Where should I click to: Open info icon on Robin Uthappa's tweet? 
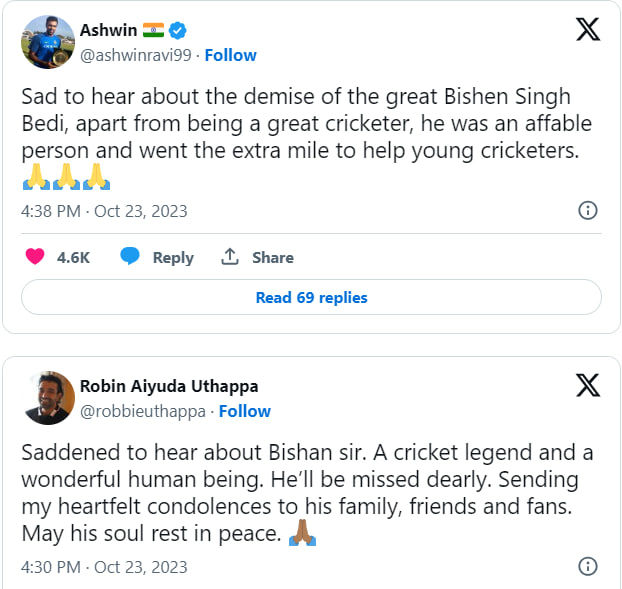click(x=588, y=566)
